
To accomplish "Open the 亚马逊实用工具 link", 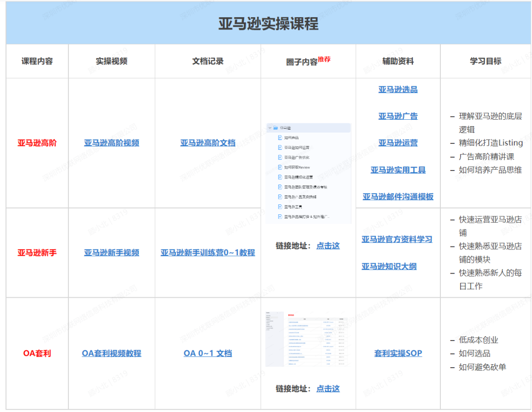I will (398, 170).
